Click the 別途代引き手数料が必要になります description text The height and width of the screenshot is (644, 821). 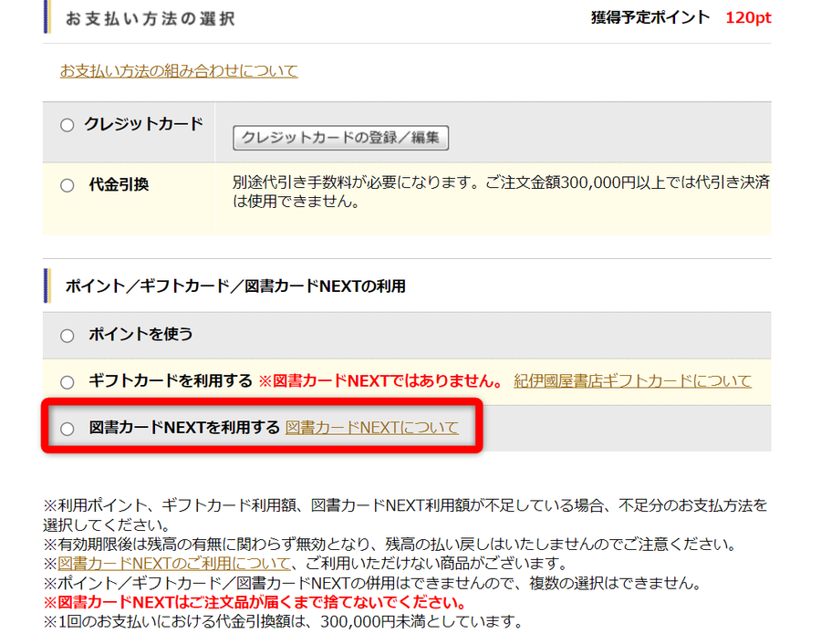[x=501, y=192]
